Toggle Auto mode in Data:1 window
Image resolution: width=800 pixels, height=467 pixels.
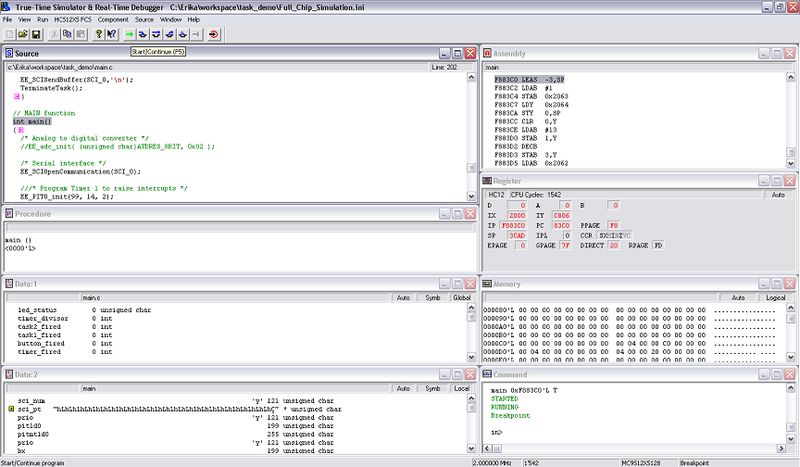click(x=404, y=298)
